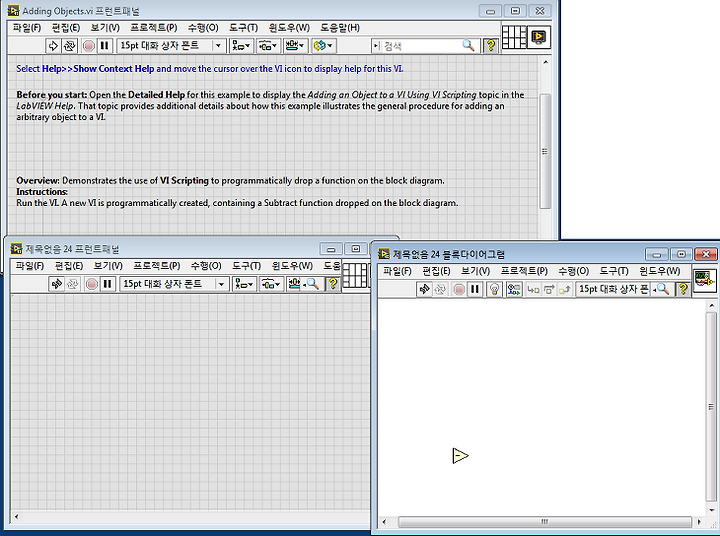Select the Subtract function on block diagram
This screenshot has height=536, width=720.
click(x=460, y=456)
